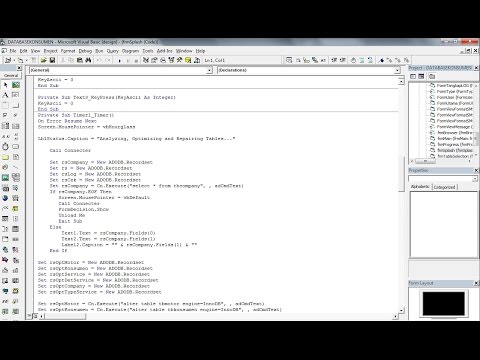Click the General tab in the toolbox
This screenshot has height=360, width=480.
pos(11,76)
